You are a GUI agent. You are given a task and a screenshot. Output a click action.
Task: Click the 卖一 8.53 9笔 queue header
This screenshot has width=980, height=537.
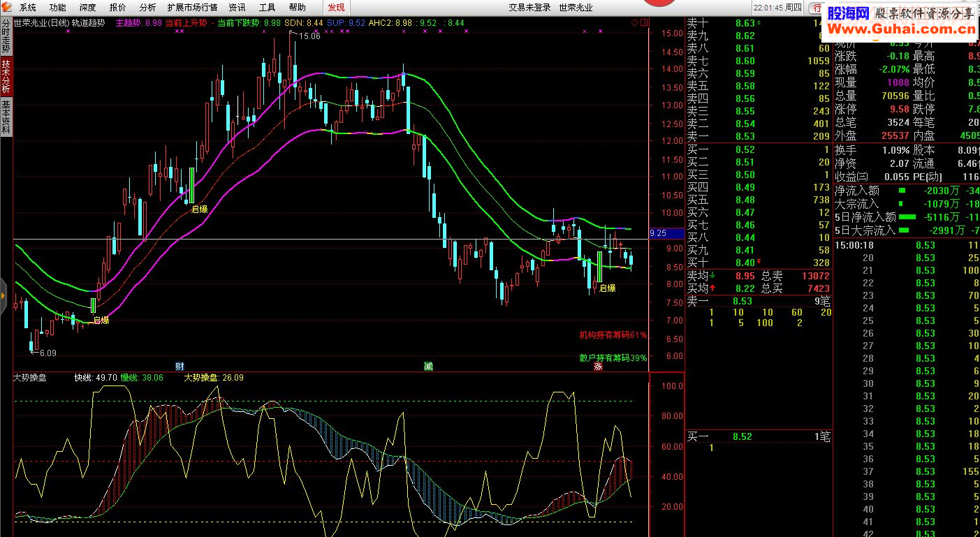(x=759, y=301)
